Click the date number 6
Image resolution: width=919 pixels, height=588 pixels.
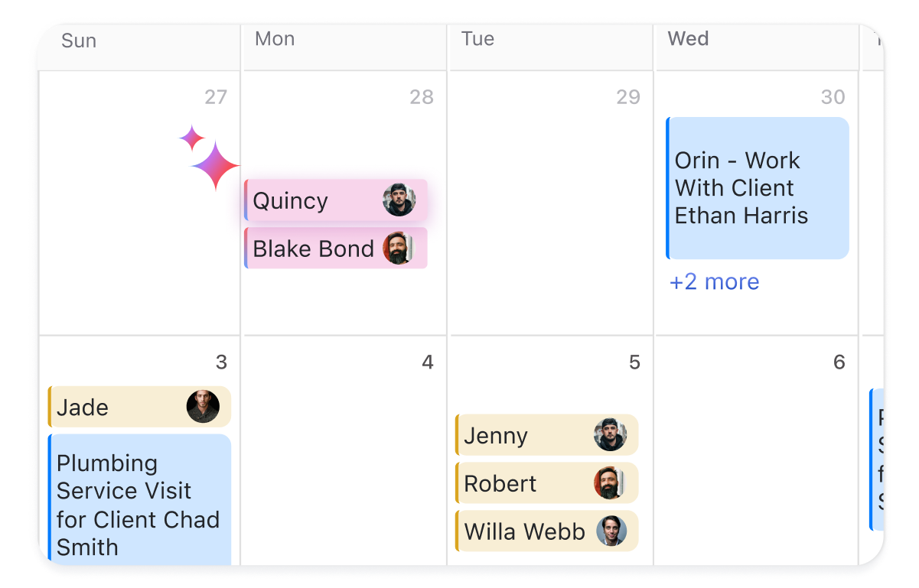[839, 362]
